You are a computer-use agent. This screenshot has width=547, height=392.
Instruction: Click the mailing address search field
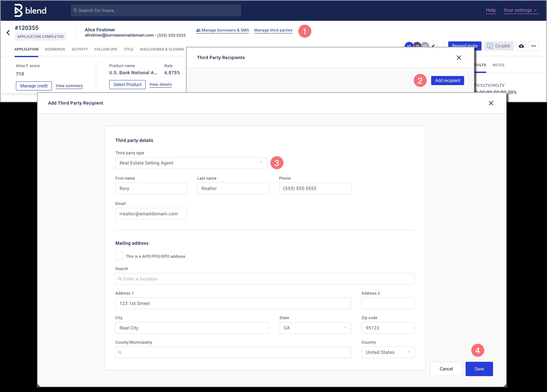[265, 279]
